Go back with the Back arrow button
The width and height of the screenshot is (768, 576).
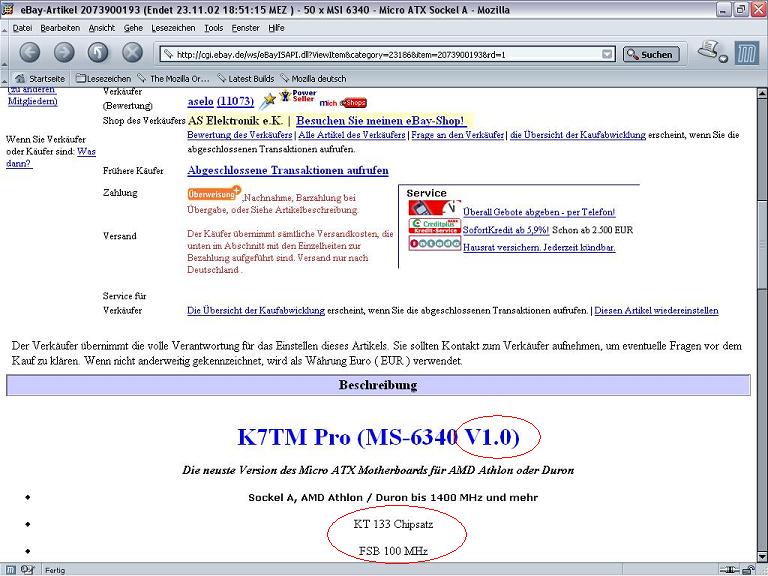click(30, 52)
